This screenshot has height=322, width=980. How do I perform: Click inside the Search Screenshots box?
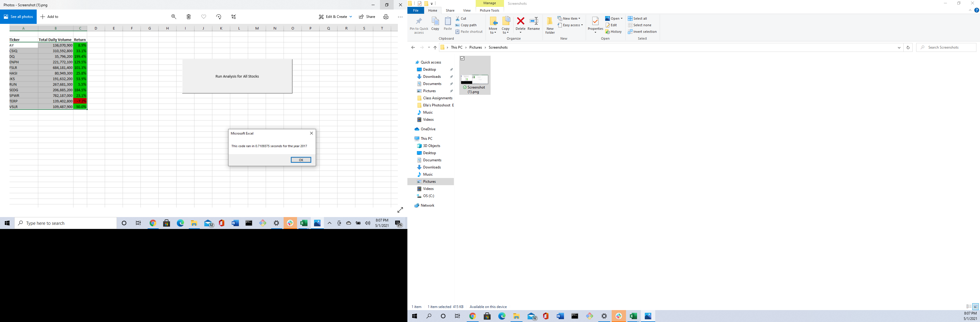946,47
